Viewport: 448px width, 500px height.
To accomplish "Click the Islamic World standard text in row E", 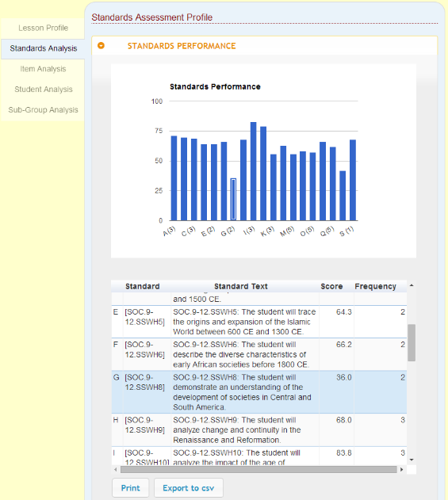I will pyautogui.click(x=244, y=322).
